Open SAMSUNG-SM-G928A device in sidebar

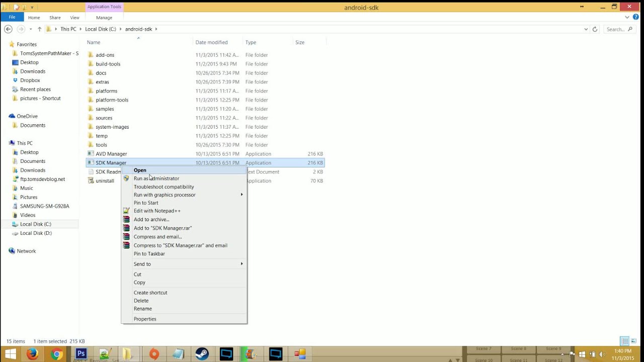[44, 206]
